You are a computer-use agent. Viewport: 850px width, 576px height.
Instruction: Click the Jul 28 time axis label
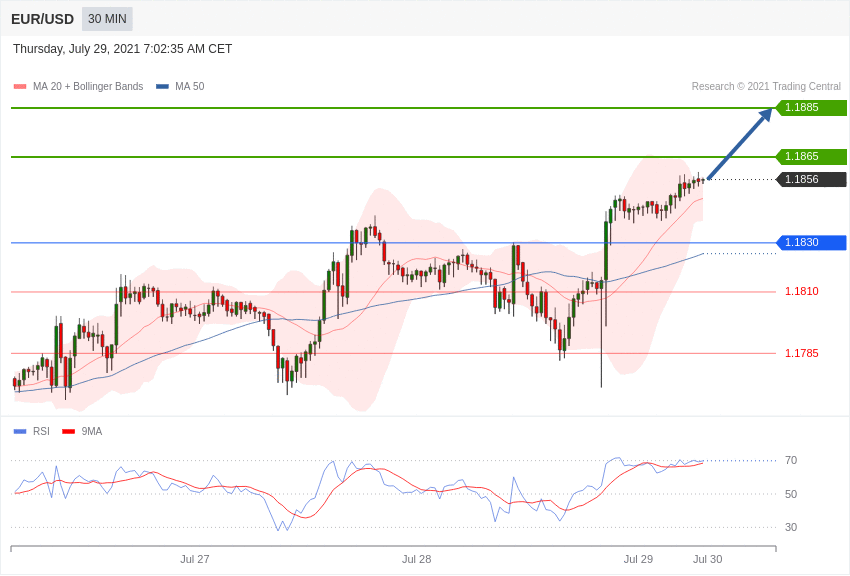click(x=416, y=559)
